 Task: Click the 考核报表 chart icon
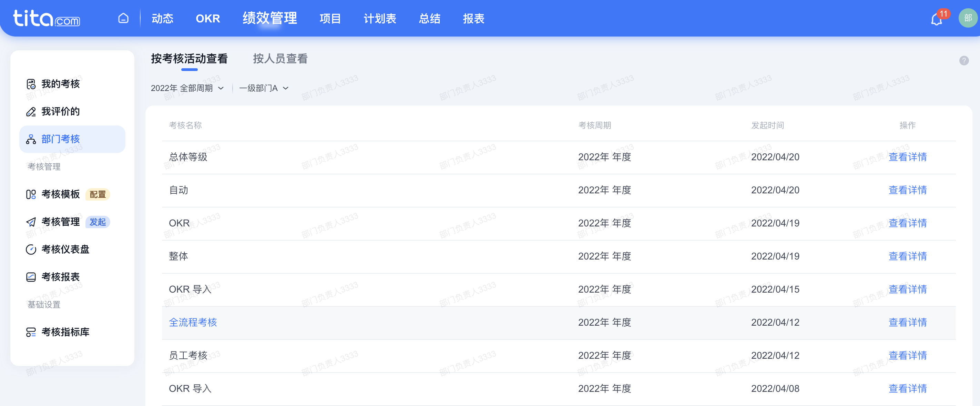coord(31,277)
